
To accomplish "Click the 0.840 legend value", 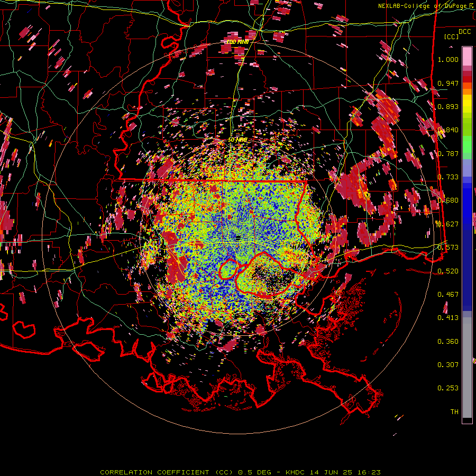I will tap(448, 130).
